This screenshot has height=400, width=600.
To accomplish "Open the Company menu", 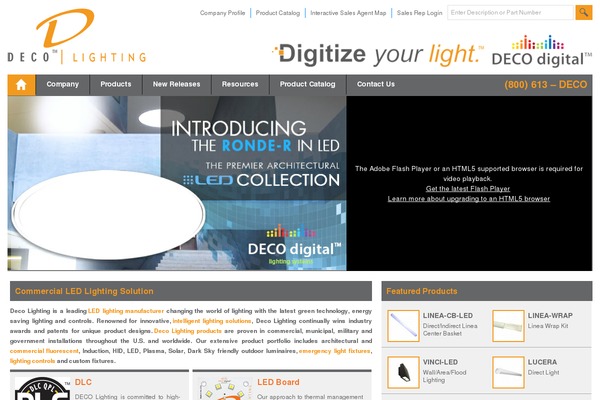I will 63,84.
